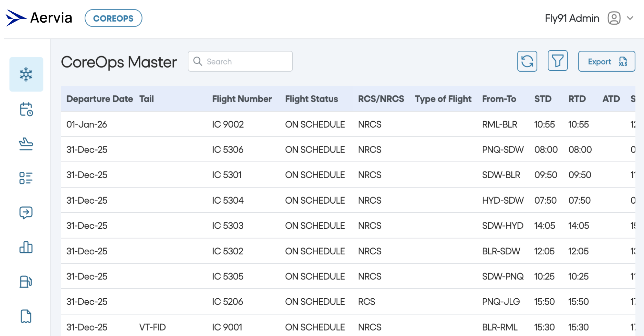View the bar chart reports icon
The width and height of the screenshot is (644, 336).
26,247
